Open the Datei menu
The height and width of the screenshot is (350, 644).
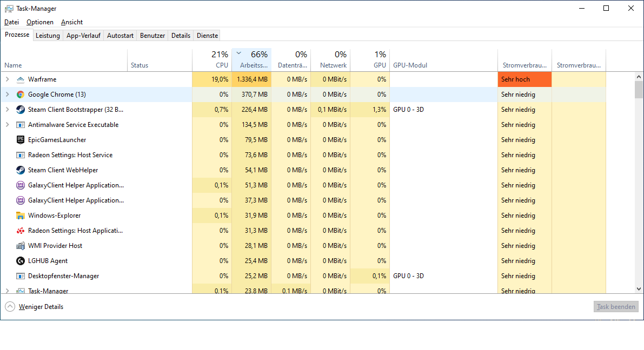(11, 22)
